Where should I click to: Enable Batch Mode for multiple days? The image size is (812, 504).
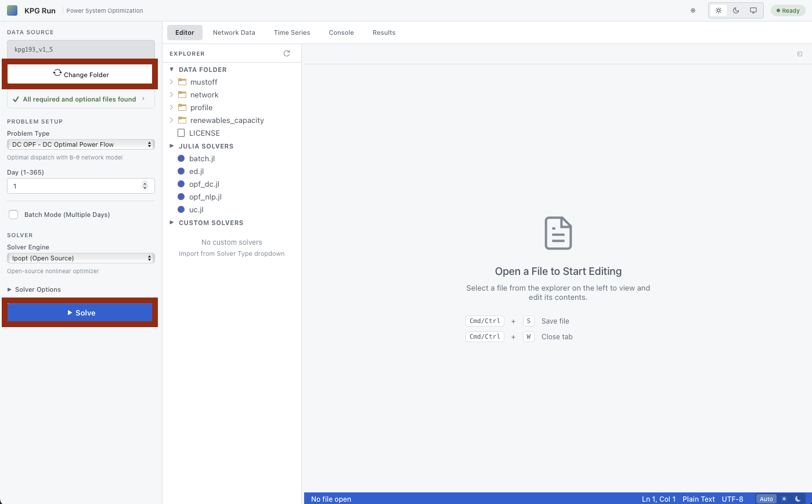tap(13, 215)
